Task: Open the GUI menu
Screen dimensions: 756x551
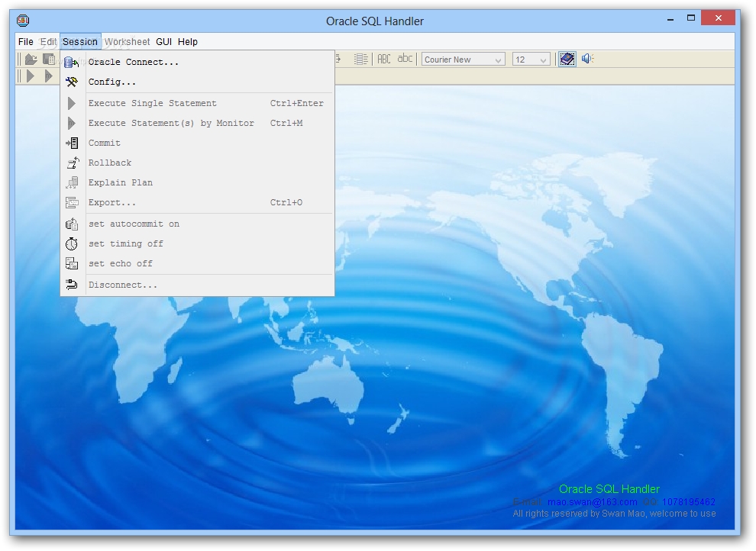Action: click(164, 42)
